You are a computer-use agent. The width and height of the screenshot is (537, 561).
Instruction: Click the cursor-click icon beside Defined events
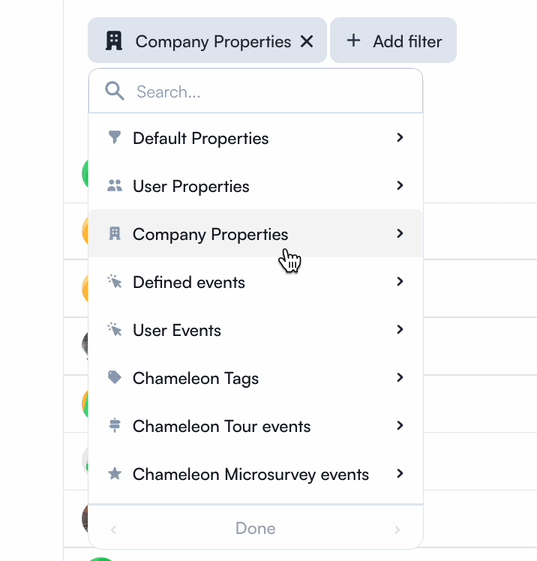click(x=114, y=282)
